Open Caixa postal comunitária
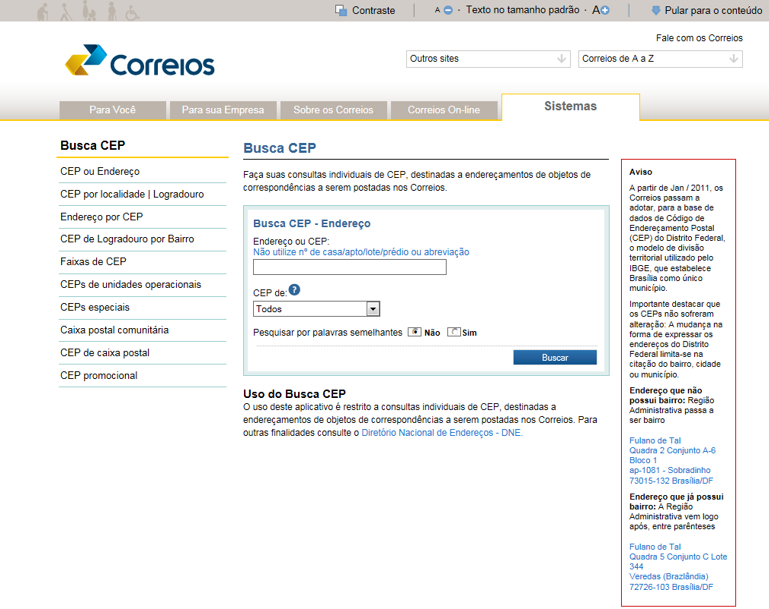Image resolution: width=769 pixels, height=609 pixels. point(114,330)
